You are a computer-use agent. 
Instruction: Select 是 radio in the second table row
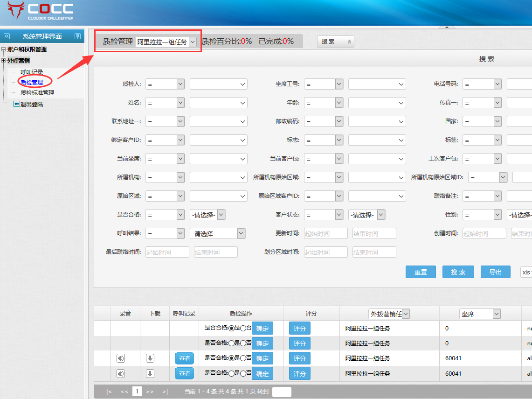coord(231,343)
